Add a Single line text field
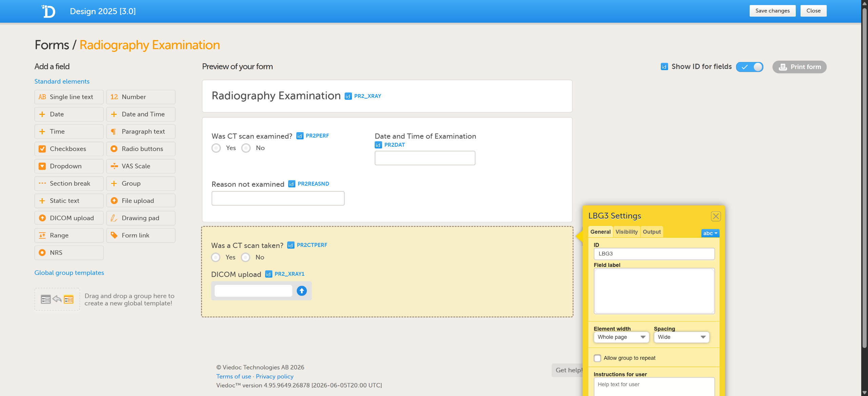The image size is (868, 396). coord(69,97)
